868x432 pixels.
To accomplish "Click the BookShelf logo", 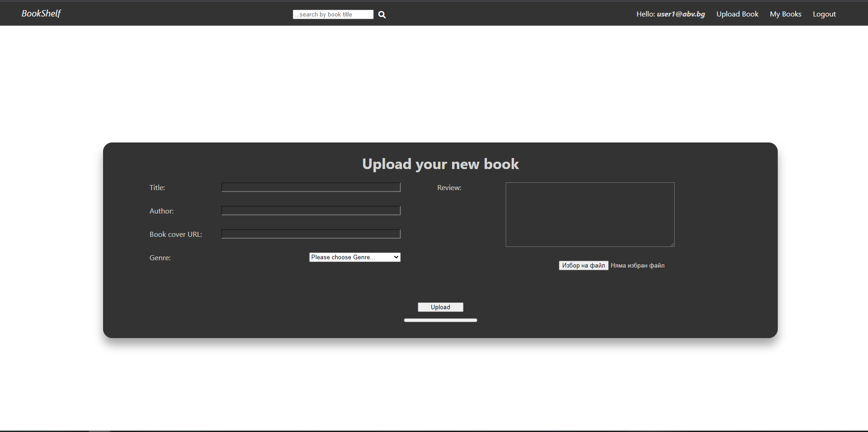I will [41, 13].
